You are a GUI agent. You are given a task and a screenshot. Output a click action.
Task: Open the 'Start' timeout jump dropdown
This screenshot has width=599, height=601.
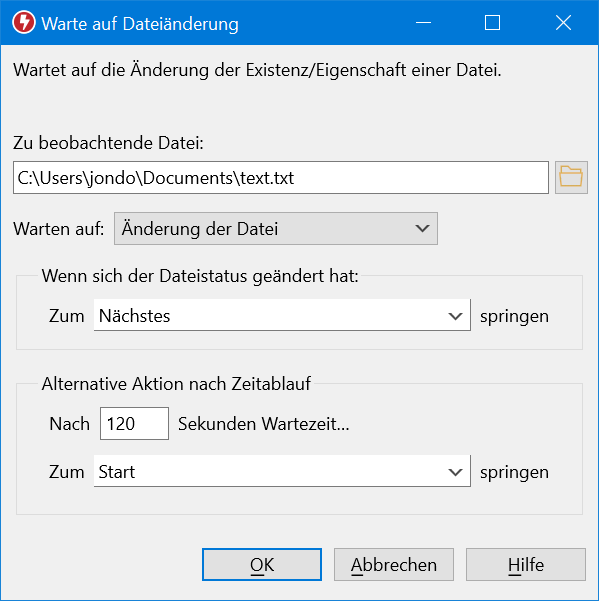click(x=282, y=471)
